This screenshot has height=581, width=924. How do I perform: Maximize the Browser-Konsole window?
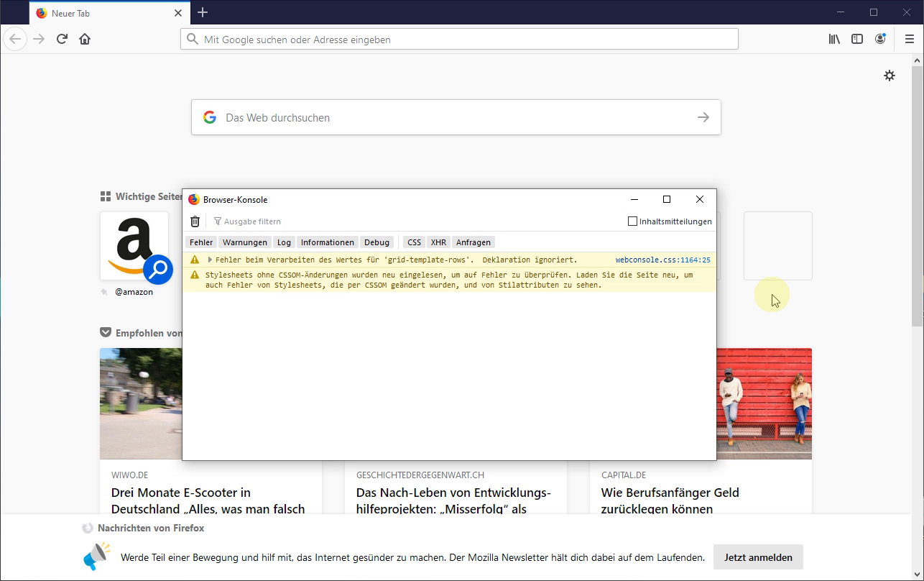pos(667,199)
